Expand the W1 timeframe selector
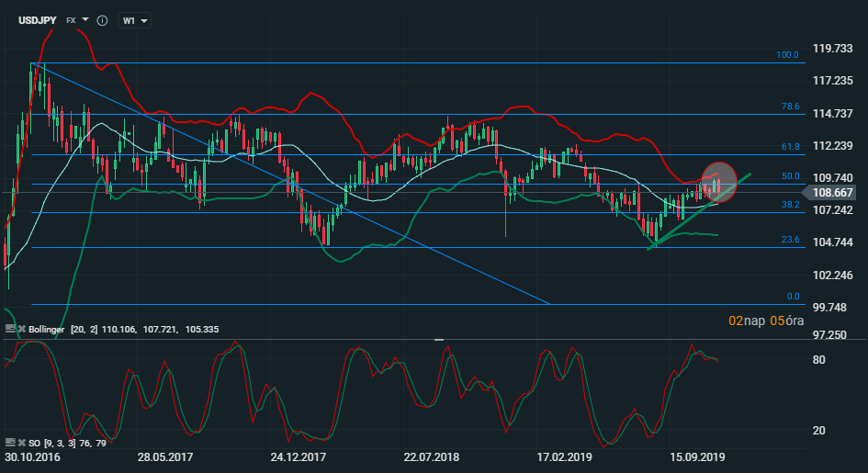The height and width of the screenshot is (473, 868). [136, 20]
